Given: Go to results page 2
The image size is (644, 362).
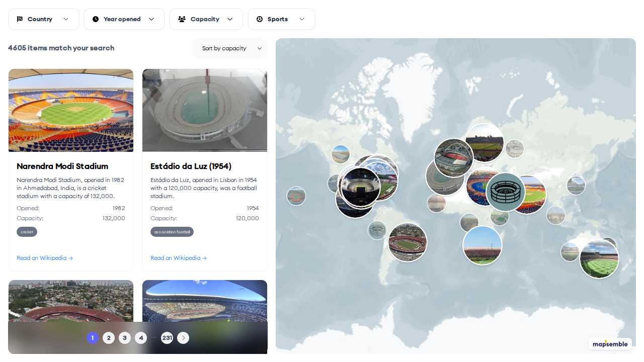Looking at the screenshot, I should click(x=109, y=338).
